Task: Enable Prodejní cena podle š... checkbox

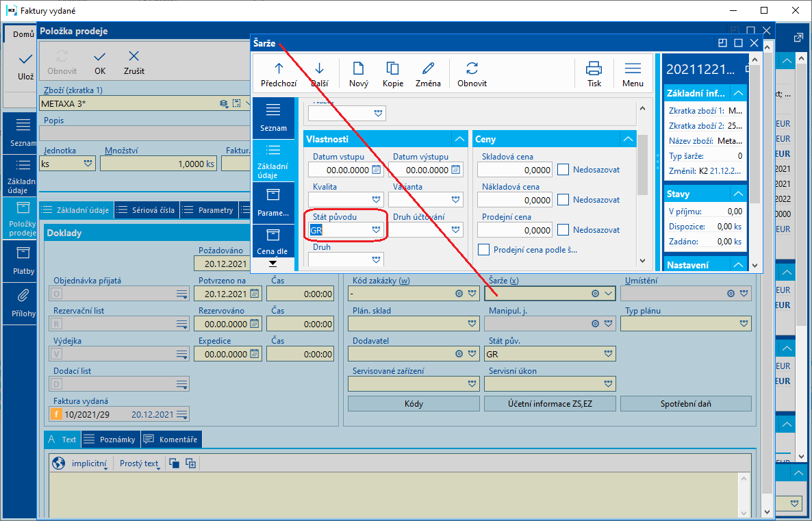Action: [x=483, y=250]
